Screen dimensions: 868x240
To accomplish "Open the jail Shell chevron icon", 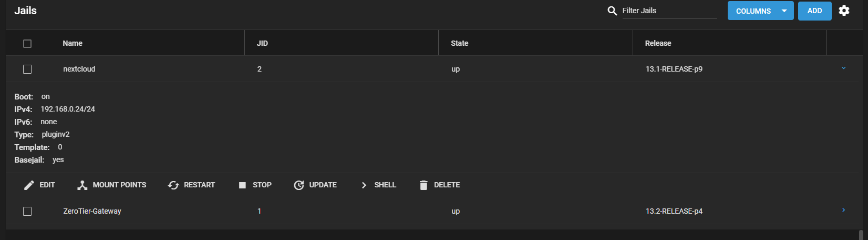I will point(364,185).
